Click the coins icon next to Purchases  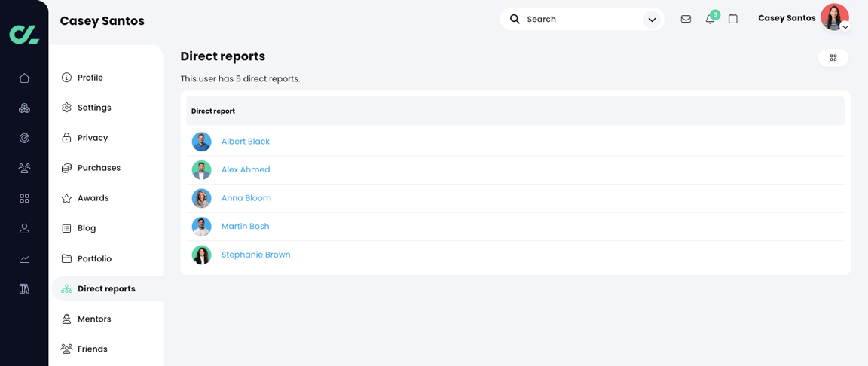[x=66, y=168]
